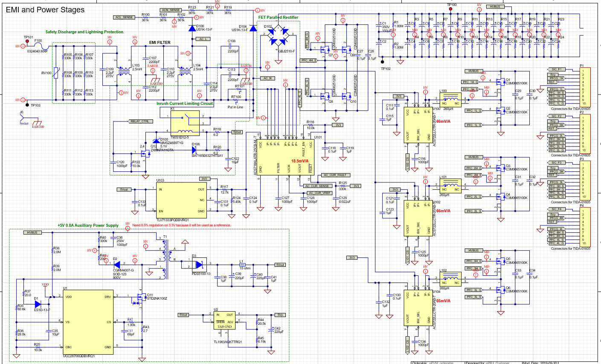
Task: Click the P1 connector block
Action: (584, 87)
